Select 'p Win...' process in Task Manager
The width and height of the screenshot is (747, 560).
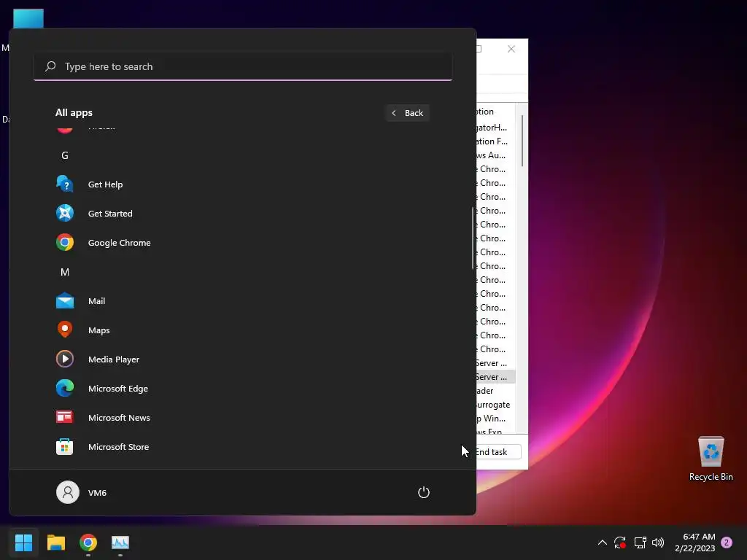tap(495, 418)
